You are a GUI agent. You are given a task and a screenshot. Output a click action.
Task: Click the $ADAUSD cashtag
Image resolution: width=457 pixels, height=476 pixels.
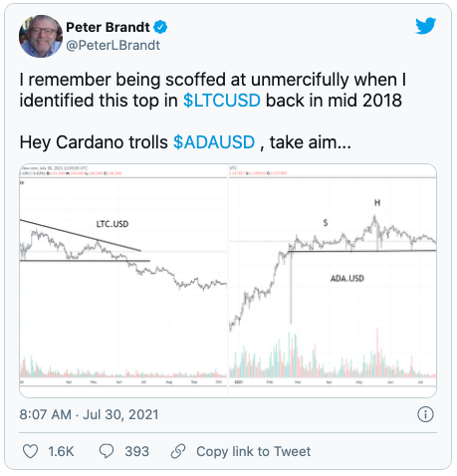tap(214, 142)
